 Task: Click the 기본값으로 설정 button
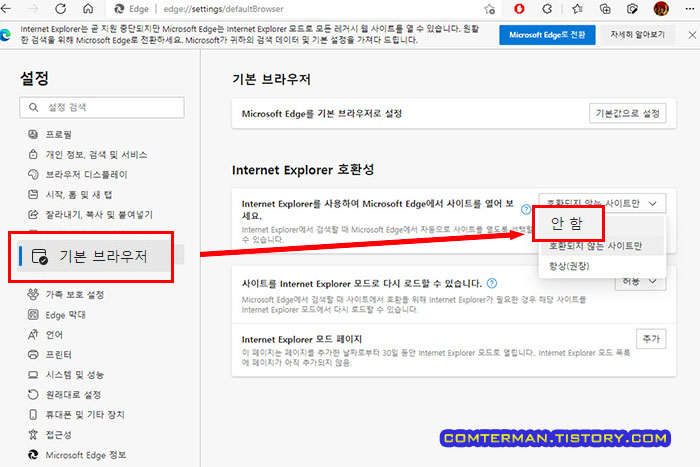627,113
